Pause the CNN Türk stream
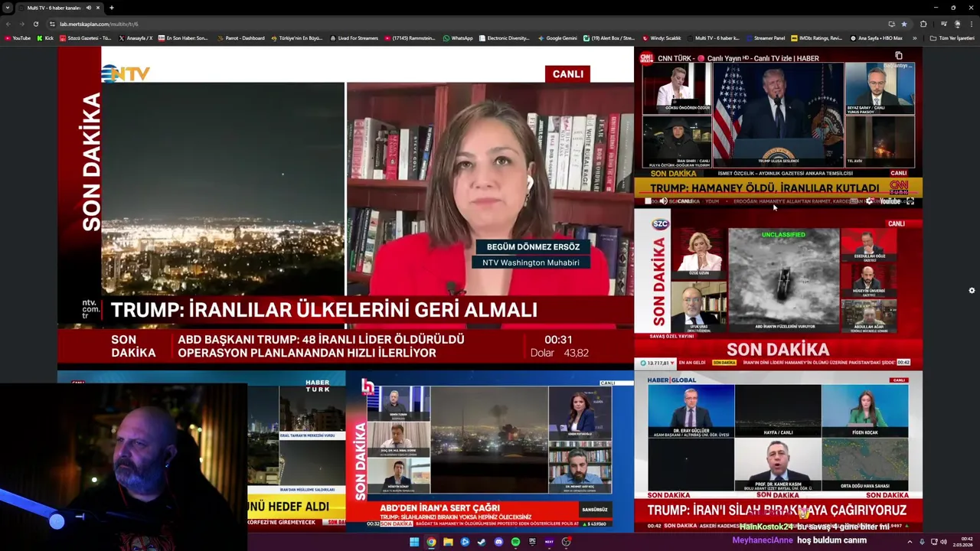This screenshot has width=980, height=551. 648,201
